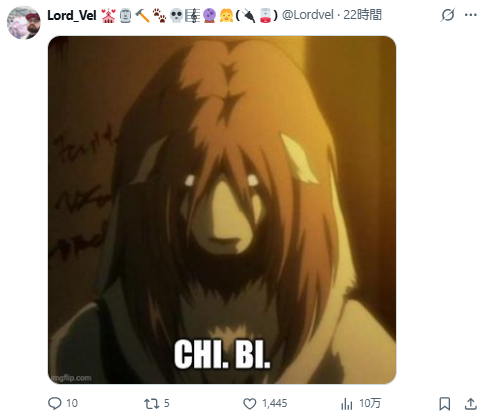The image size is (483, 416).
Task: Click the paw prints emoji in name
Action: [159, 16]
